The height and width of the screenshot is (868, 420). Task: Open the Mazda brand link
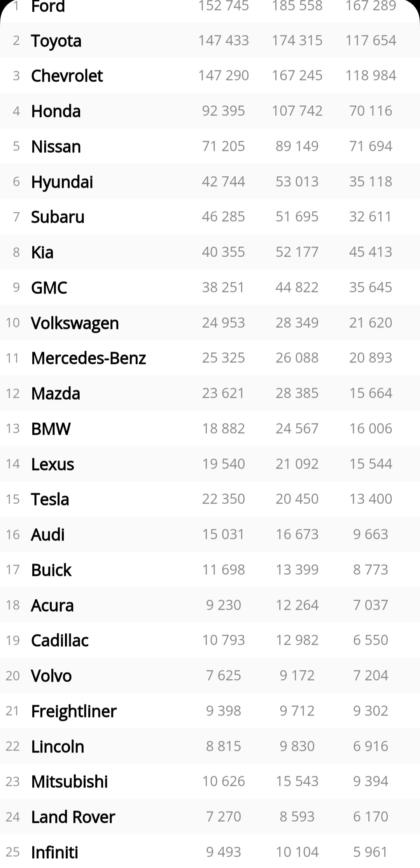pos(56,394)
